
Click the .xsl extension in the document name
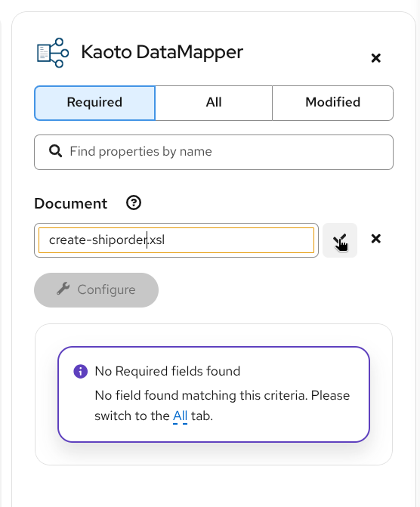point(156,240)
